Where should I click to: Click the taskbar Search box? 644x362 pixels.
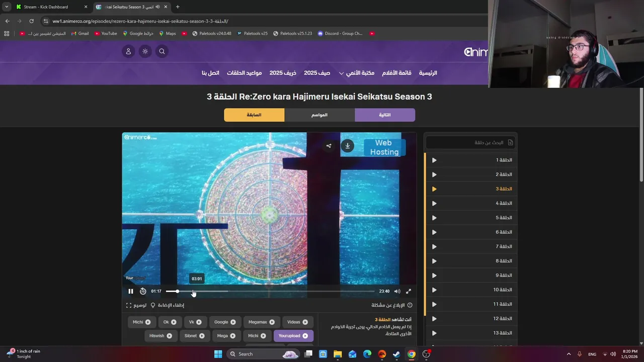(x=263, y=354)
